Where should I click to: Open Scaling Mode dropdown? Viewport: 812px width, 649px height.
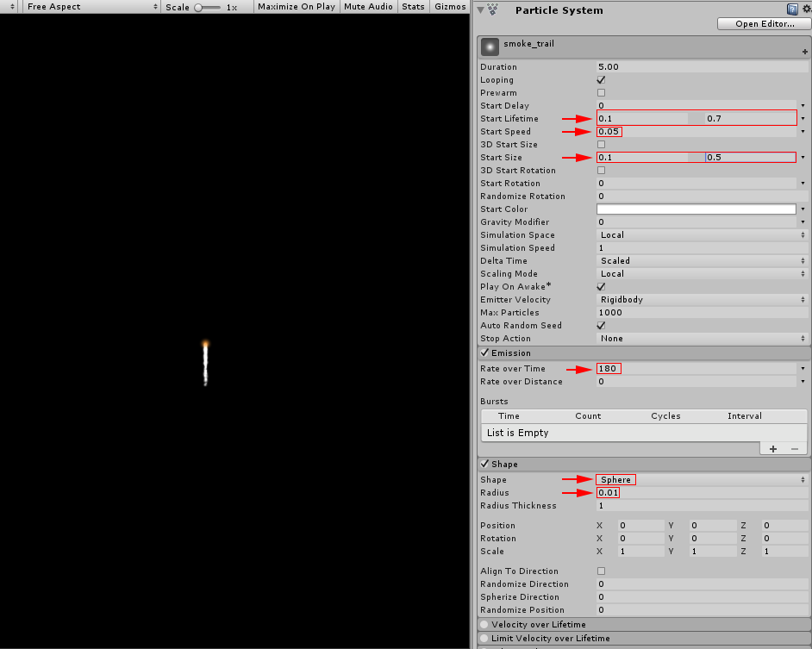pos(702,274)
